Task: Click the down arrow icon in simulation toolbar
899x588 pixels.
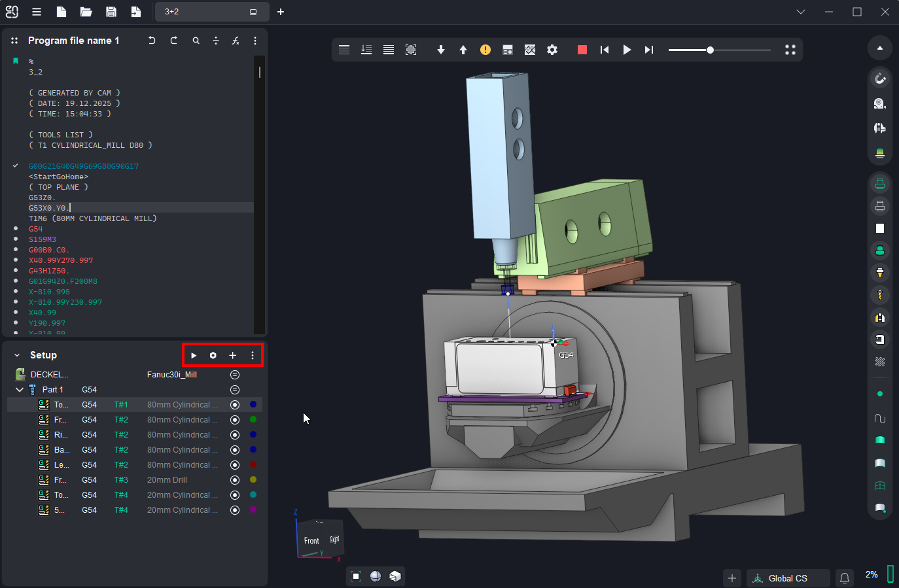Action: point(441,50)
